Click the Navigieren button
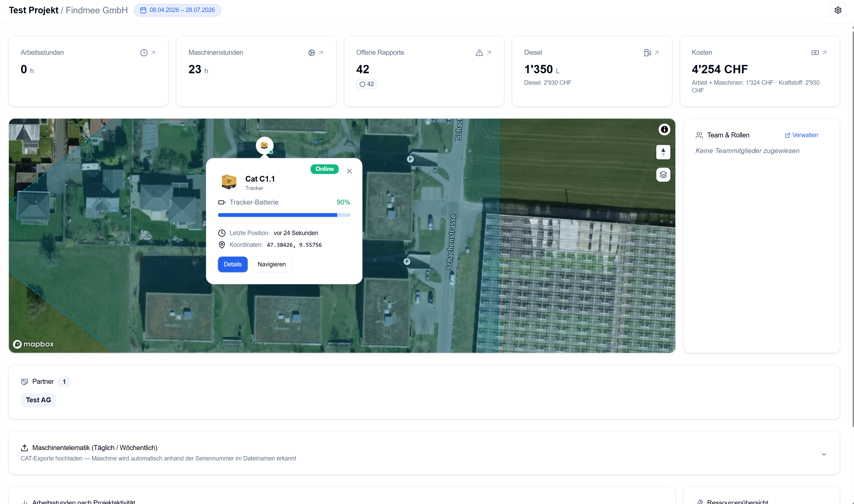The width and height of the screenshot is (854, 504). (x=272, y=264)
